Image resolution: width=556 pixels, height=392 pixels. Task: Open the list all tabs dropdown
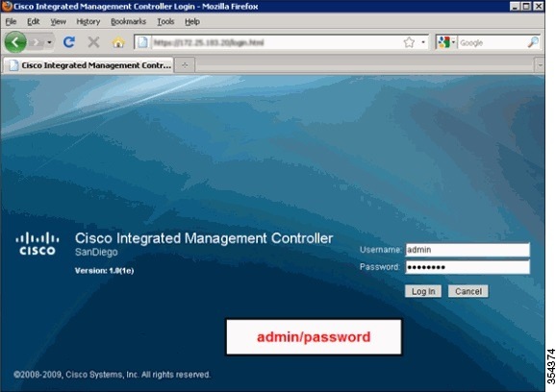[540, 65]
